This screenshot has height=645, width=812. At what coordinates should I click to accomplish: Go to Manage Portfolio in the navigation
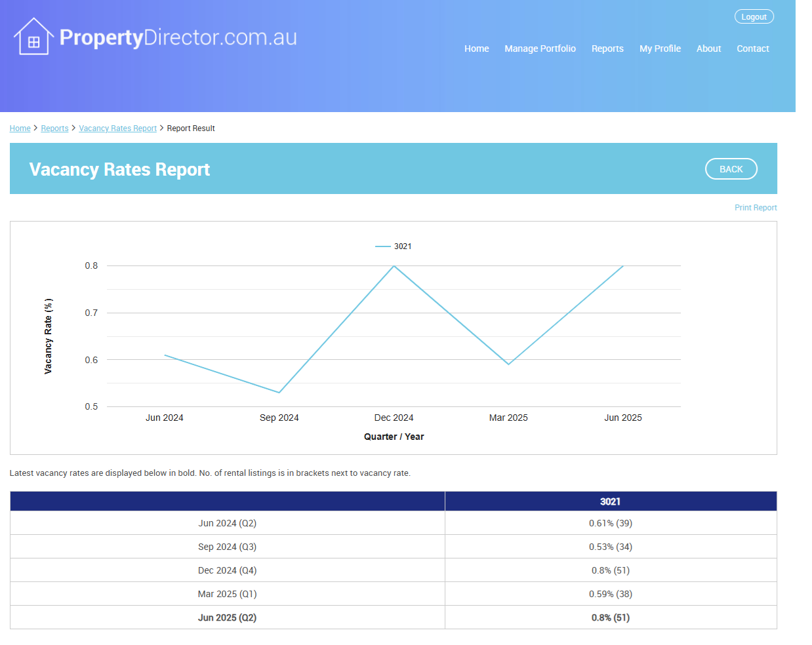coord(540,49)
